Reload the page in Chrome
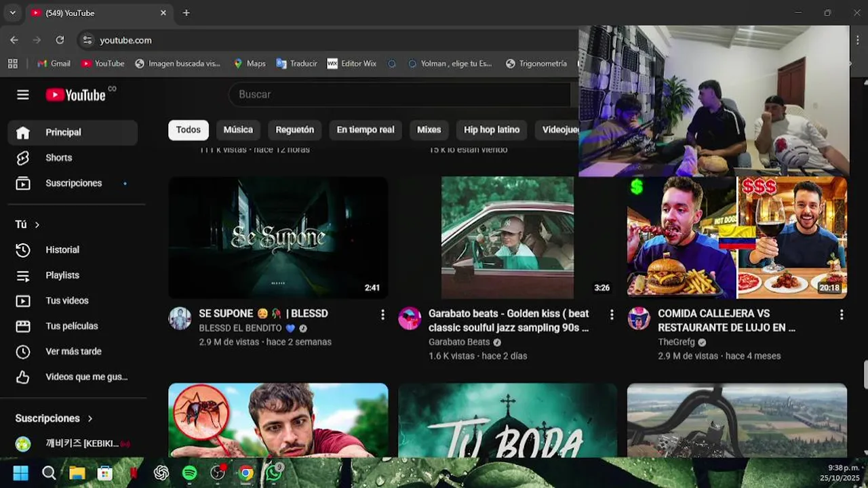Image resolution: width=868 pixels, height=488 pixels. (60, 40)
